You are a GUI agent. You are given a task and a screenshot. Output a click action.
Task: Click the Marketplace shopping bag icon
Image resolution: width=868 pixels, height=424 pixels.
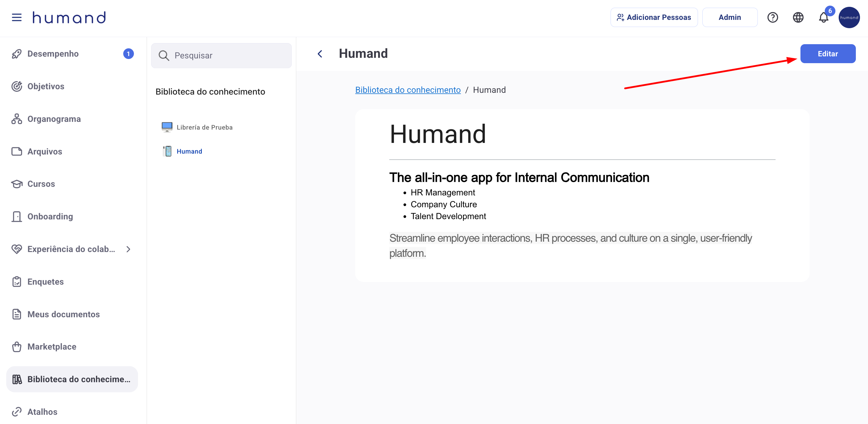tap(17, 346)
